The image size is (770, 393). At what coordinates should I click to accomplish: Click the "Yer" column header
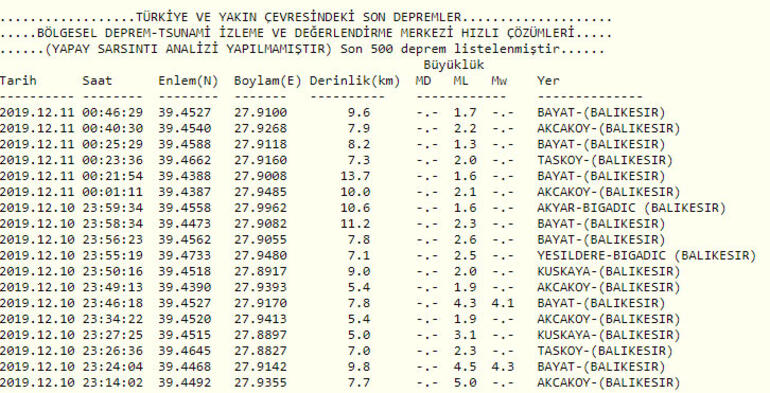click(548, 81)
